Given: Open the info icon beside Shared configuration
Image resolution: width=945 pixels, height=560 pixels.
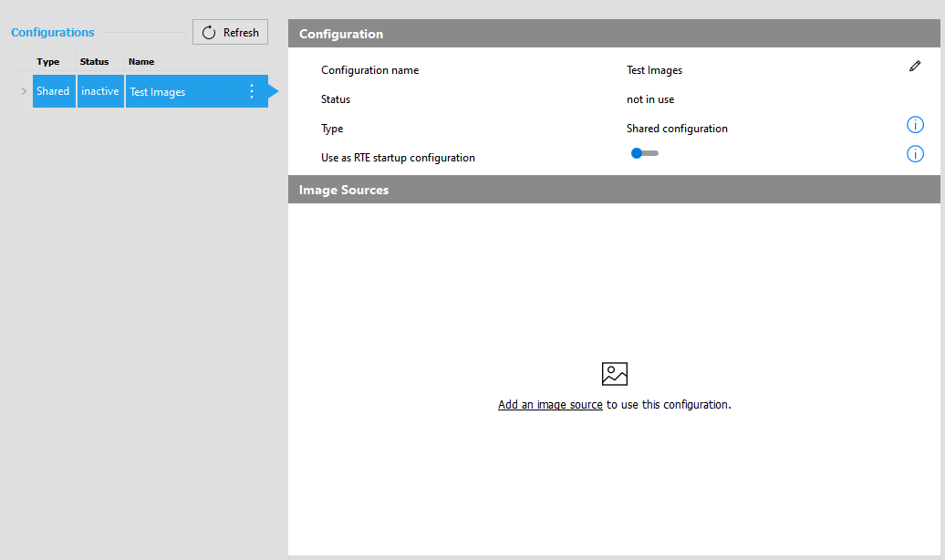Looking at the screenshot, I should point(915,125).
